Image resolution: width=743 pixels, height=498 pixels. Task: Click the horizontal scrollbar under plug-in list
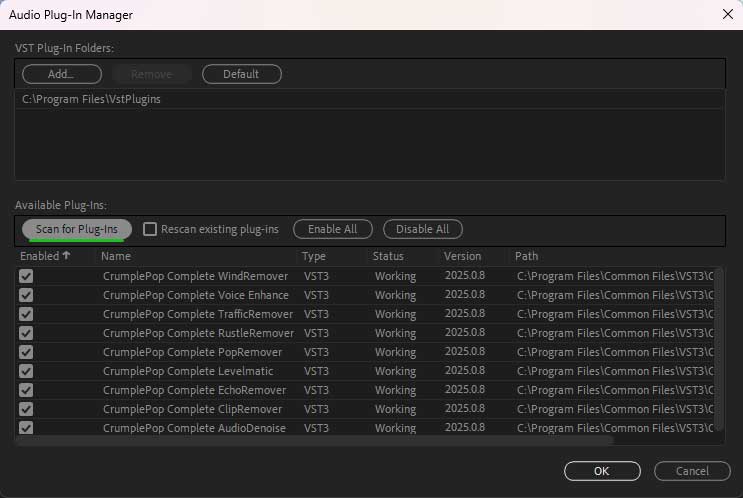pyautogui.click(x=315, y=440)
